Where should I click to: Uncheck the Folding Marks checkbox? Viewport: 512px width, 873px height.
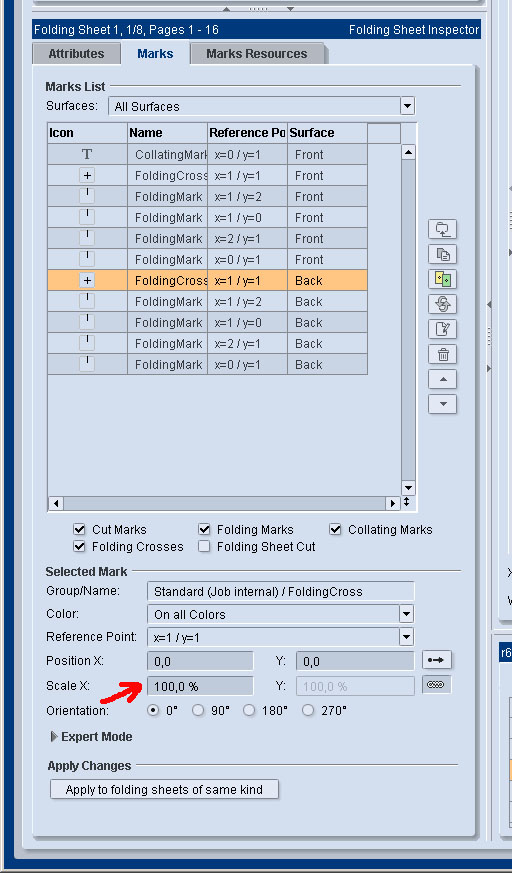pyautogui.click(x=204, y=529)
